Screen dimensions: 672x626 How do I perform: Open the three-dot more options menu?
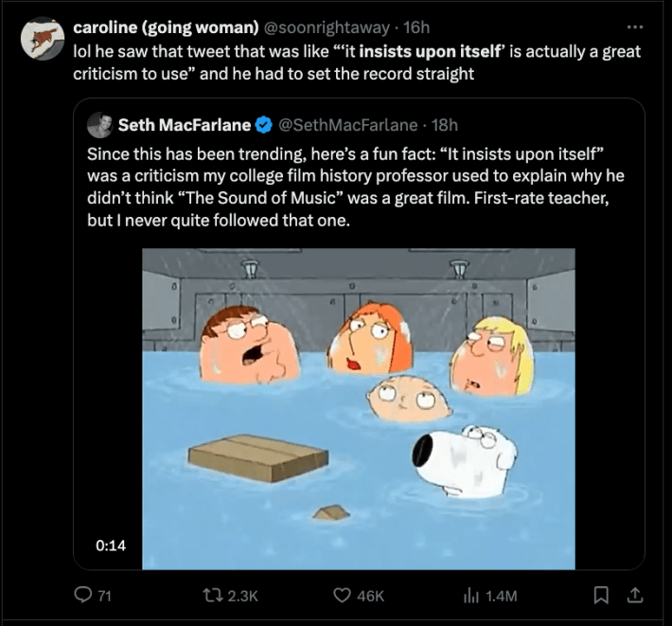pyautogui.click(x=634, y=26)
